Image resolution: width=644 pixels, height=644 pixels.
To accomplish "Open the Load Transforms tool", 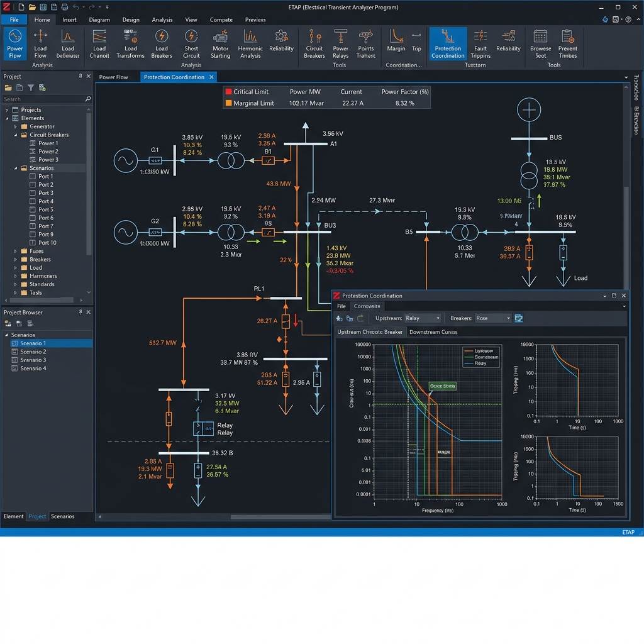I will pos(130,44).
